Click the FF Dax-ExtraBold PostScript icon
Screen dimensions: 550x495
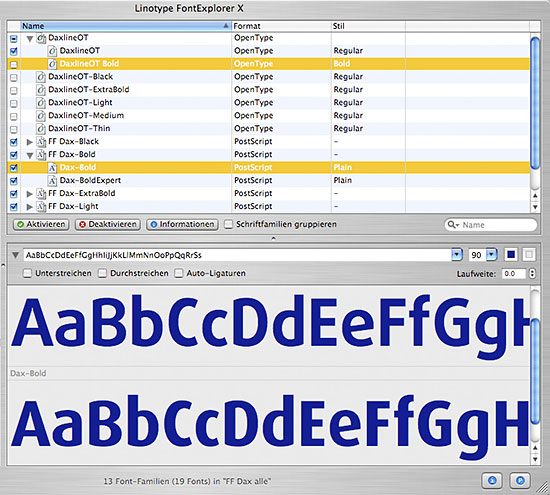point(41,194)
